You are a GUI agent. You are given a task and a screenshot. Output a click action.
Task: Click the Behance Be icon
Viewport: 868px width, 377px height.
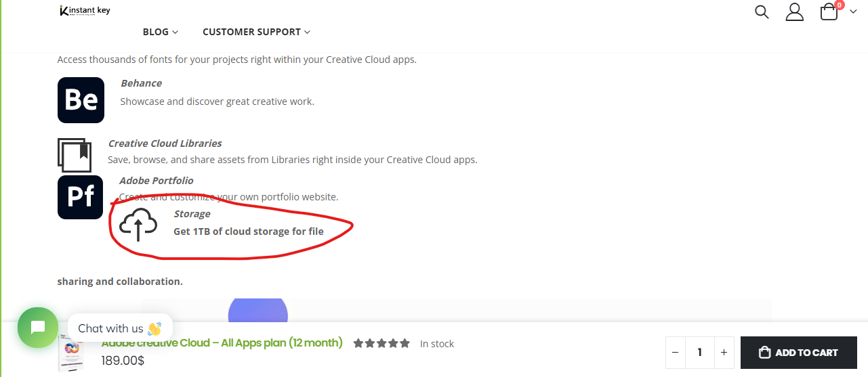pyautogui.click(x=81, y=100)
